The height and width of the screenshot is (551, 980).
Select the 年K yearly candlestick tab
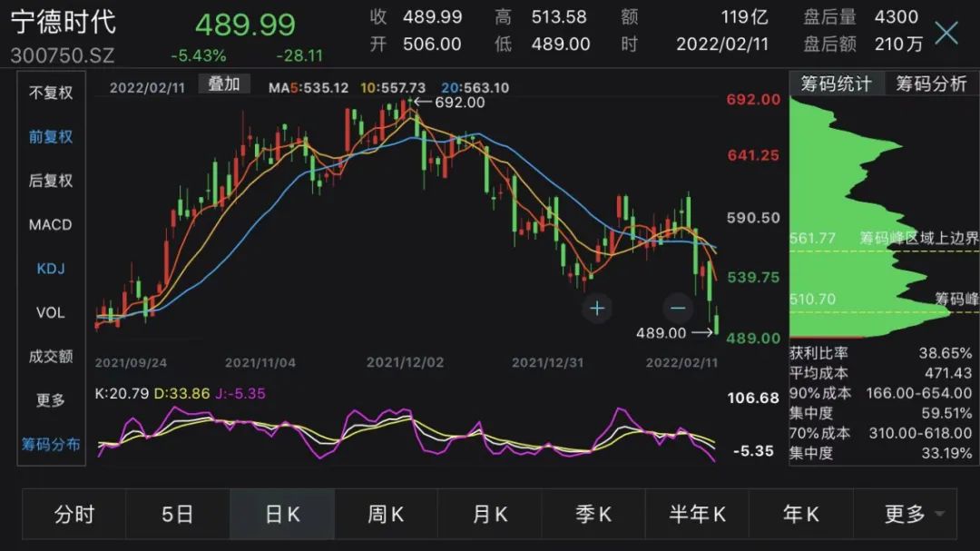coord(800,514)
